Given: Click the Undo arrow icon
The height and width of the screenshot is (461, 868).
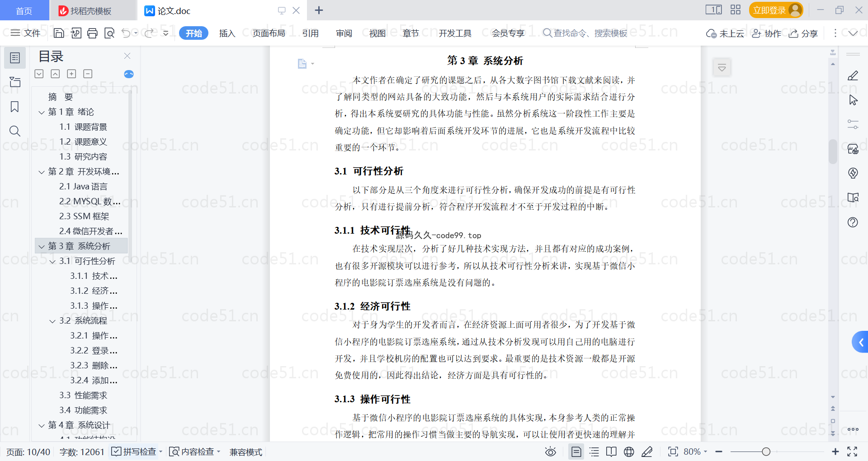Looking at the screenshot, I should [x=126, y=33].
